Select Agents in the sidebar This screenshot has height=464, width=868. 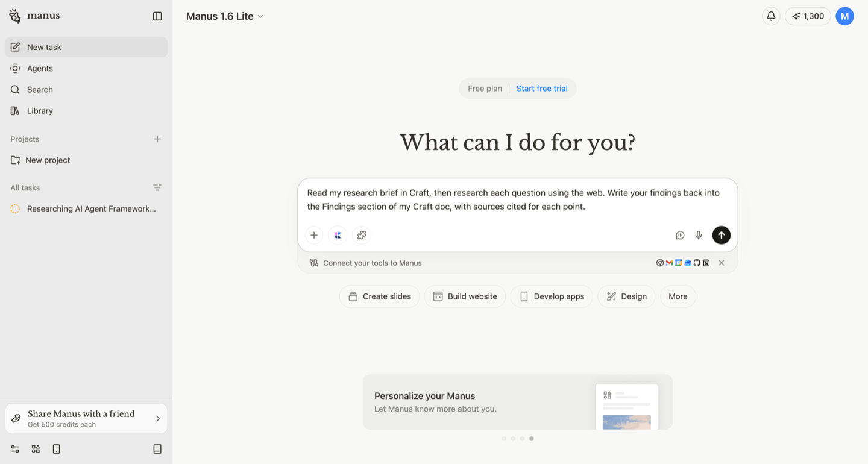pos(40,68)
